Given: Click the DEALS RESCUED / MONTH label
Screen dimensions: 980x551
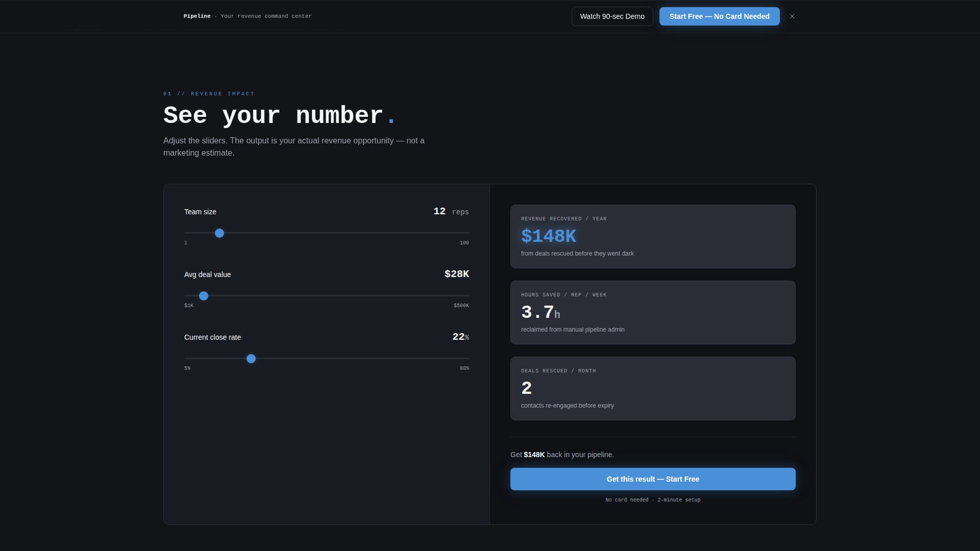Looking at the screenshot, I should [558, 371].
